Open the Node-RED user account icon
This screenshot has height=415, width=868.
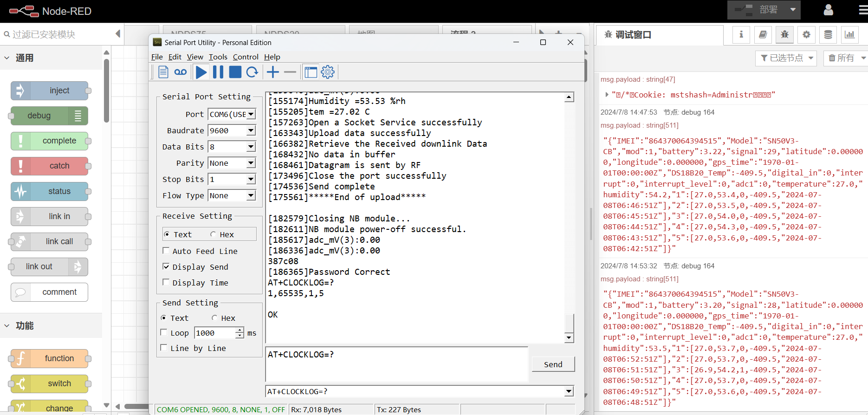[829, 10]
